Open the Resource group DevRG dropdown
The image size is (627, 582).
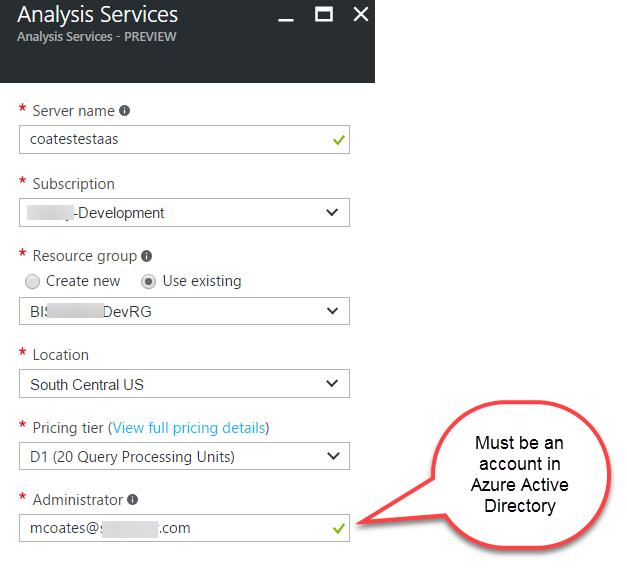[184, 311]
